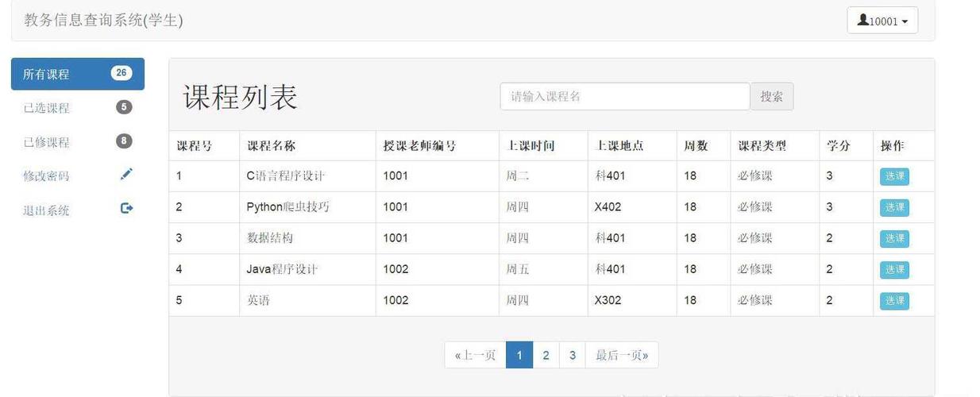Screen dimensions: 980x397
Task: Open the 已选课程 sidebar item
Action: [x=78, y=108]
